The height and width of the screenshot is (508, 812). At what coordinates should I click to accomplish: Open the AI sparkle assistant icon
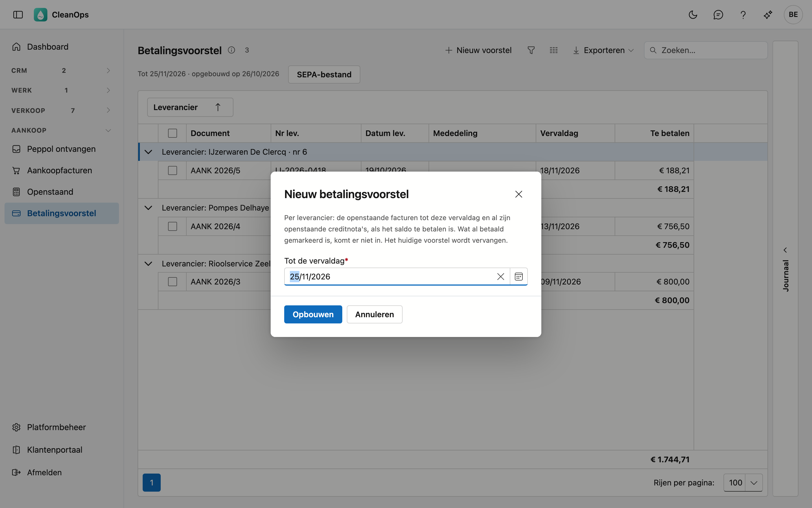click(x=768, y=15)
